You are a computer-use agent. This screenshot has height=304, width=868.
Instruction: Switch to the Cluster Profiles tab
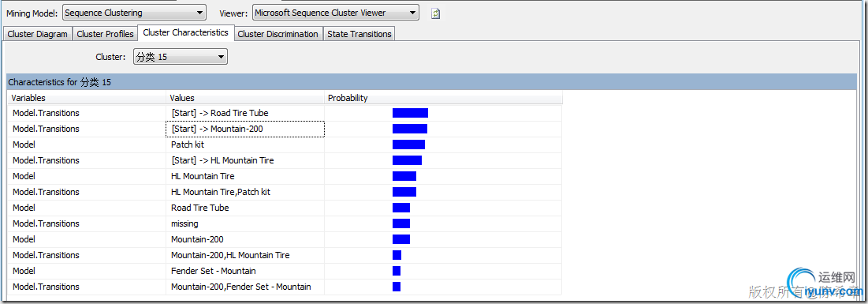point(105,34)
